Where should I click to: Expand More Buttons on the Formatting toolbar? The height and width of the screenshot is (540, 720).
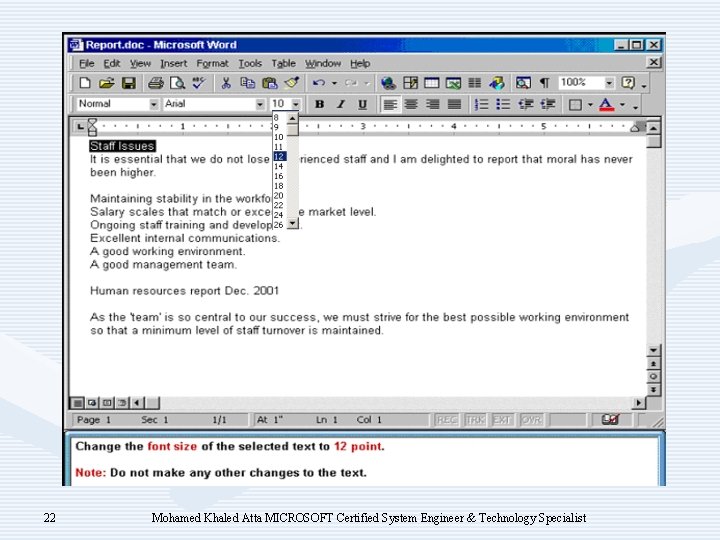tap(636, 107)
